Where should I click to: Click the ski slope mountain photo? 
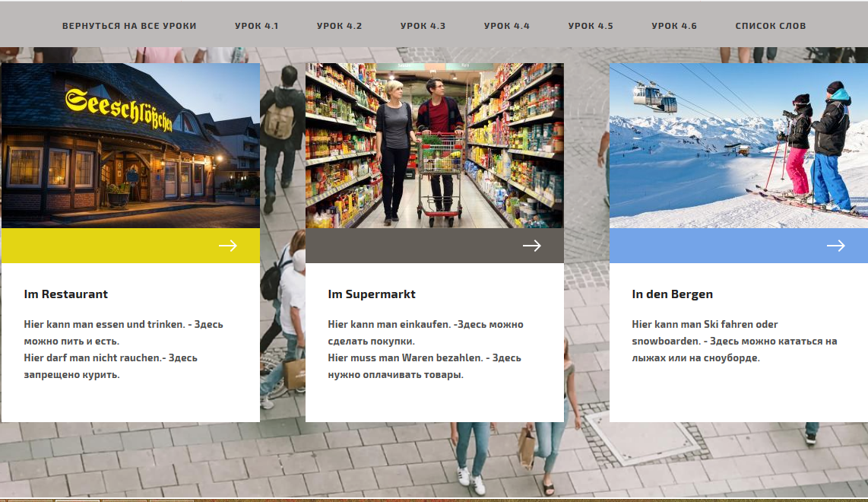coord(739,145)
